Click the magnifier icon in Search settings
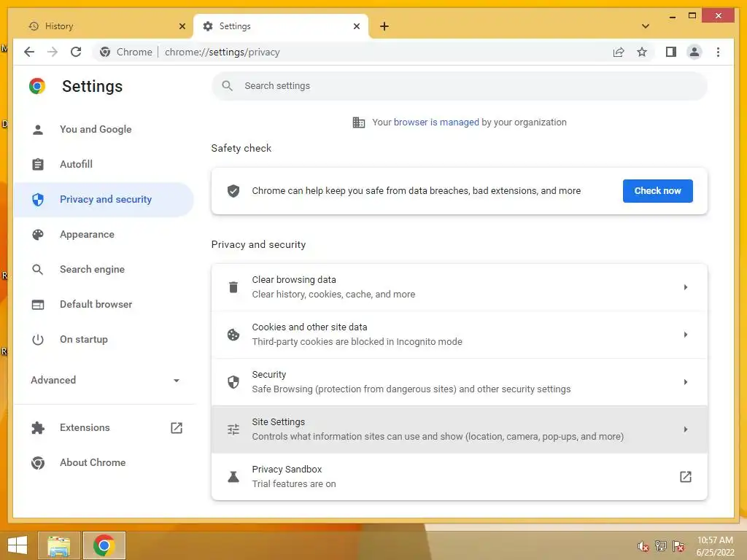This screenshot has width=747, height=560. click(x=228, y=86)
